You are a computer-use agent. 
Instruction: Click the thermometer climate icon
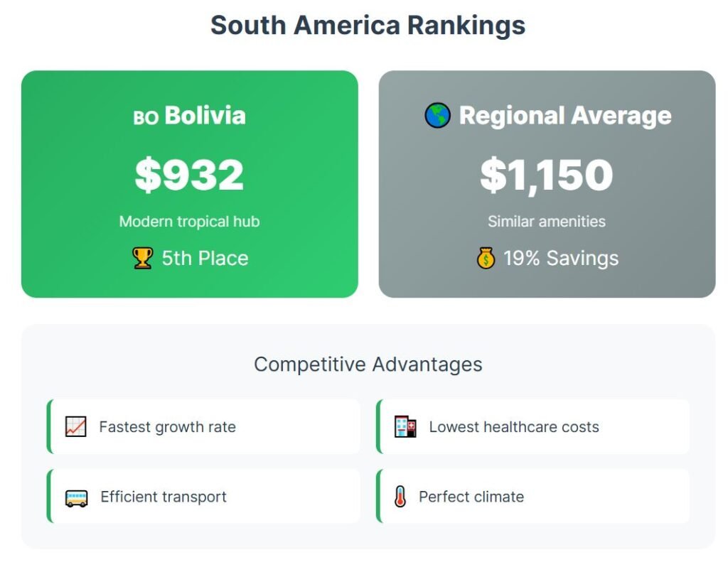(x=400, y=497)
